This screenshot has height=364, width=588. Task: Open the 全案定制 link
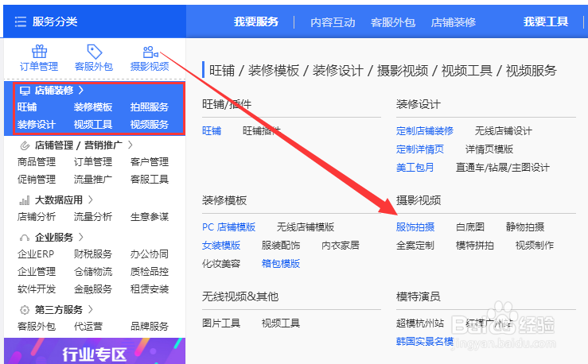click(x=415, y=246)
